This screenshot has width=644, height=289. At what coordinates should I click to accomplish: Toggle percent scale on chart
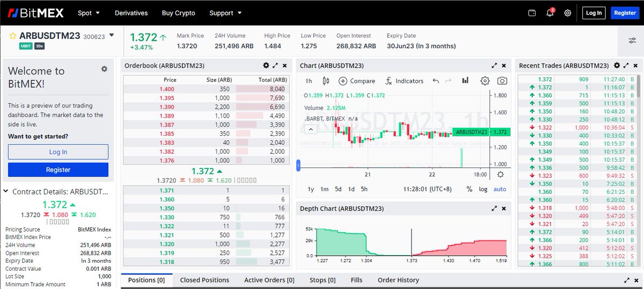pos(470,189)
